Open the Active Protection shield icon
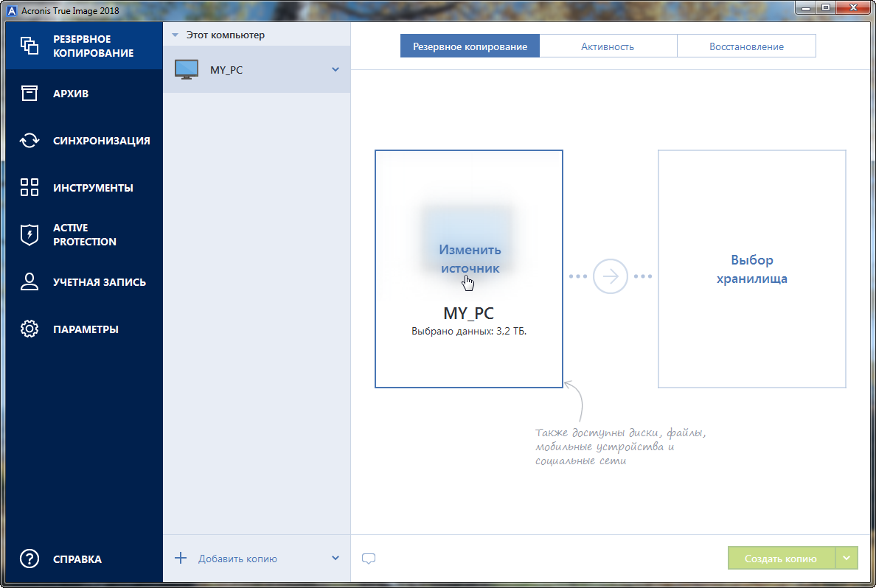 [x=29, y=234]
